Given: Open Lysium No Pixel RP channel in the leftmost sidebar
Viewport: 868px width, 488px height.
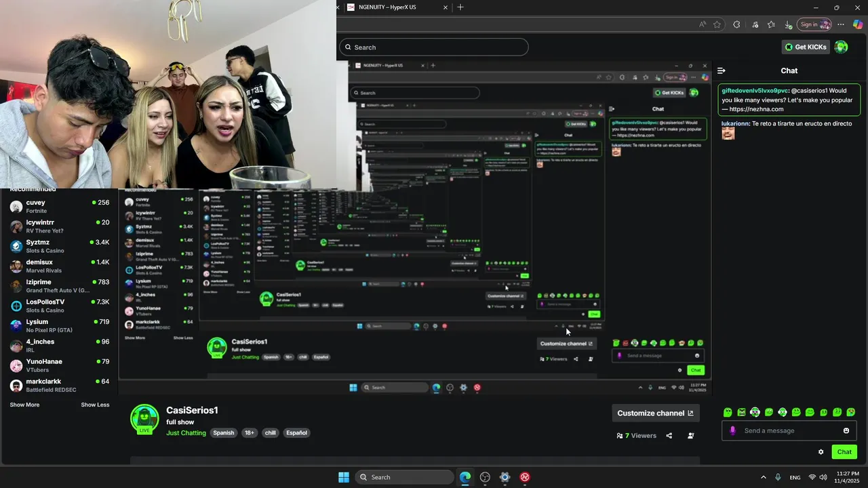Looking at the screenshot, I should tap(60, 325).
